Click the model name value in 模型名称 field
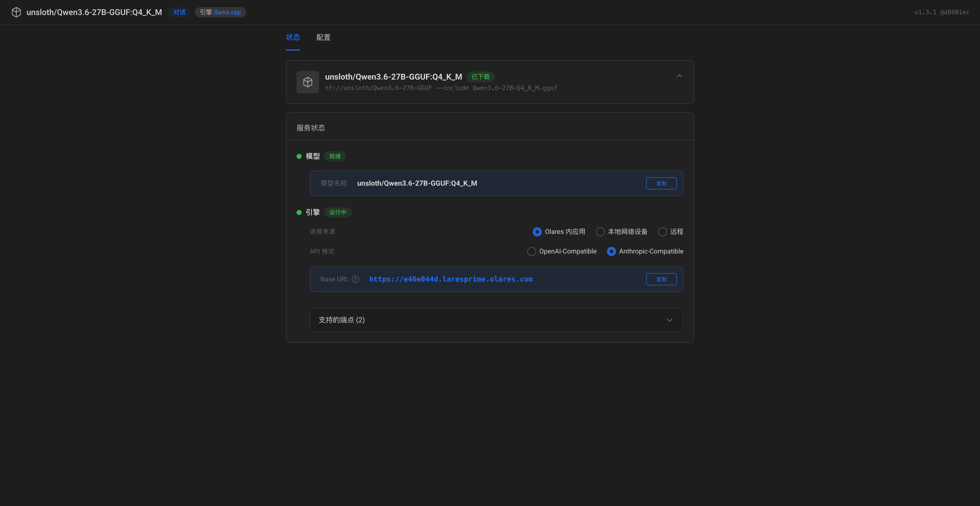The image size is (980, 506). [417, 183]
